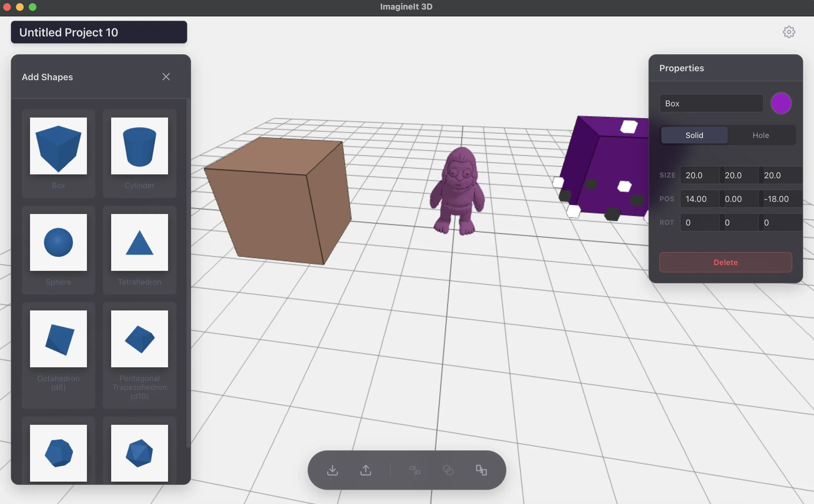Open the purple color swatch
Viewport: 814px width, 504px height.
(x=781, y=103)
